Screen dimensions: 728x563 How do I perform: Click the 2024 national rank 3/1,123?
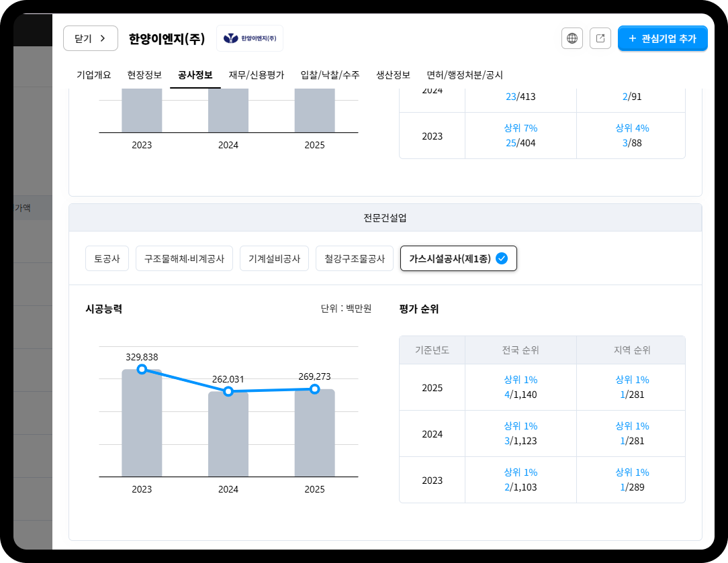pyautogui.click(x=520, y=441)
